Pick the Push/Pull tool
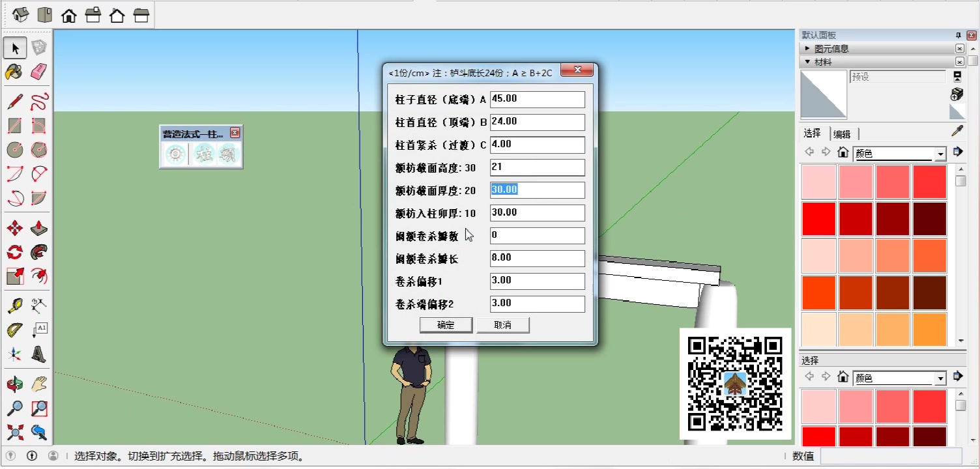The height and width of the screenshot is (469, 980). (x=39, y=228)
